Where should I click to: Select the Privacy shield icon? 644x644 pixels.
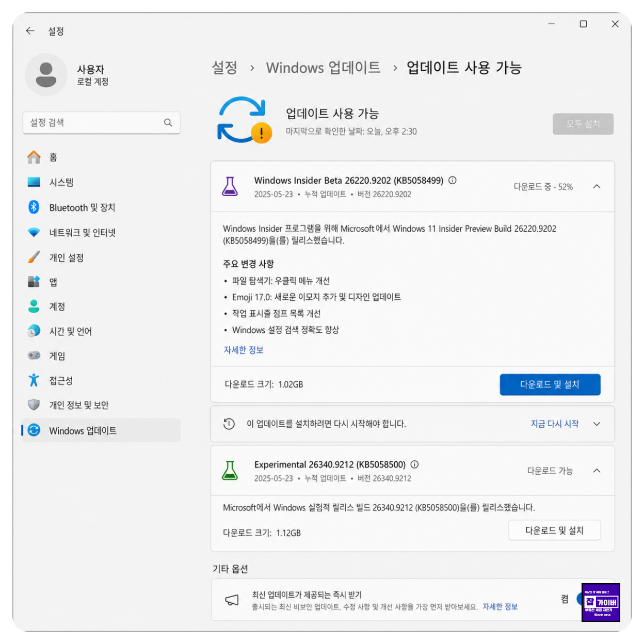pos(34,405)
